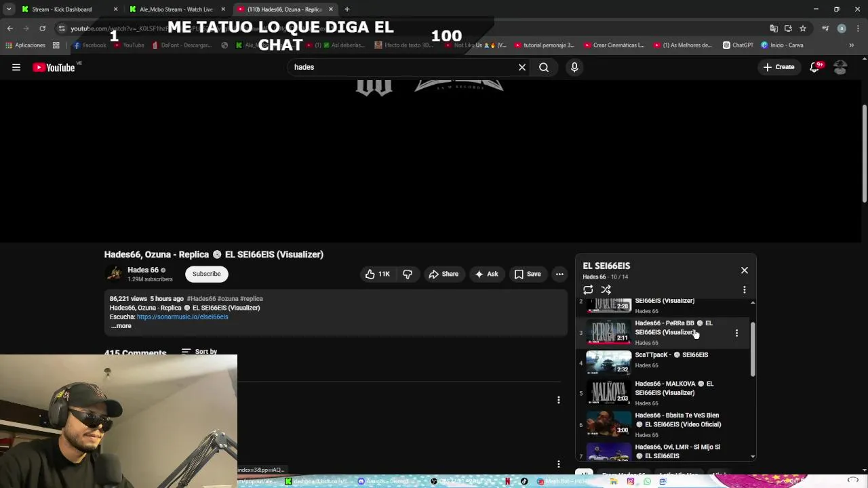The width and height of the screenshot is (868, 488).
Task: Open options for the first comment
Action: click(x=559, y=400)
